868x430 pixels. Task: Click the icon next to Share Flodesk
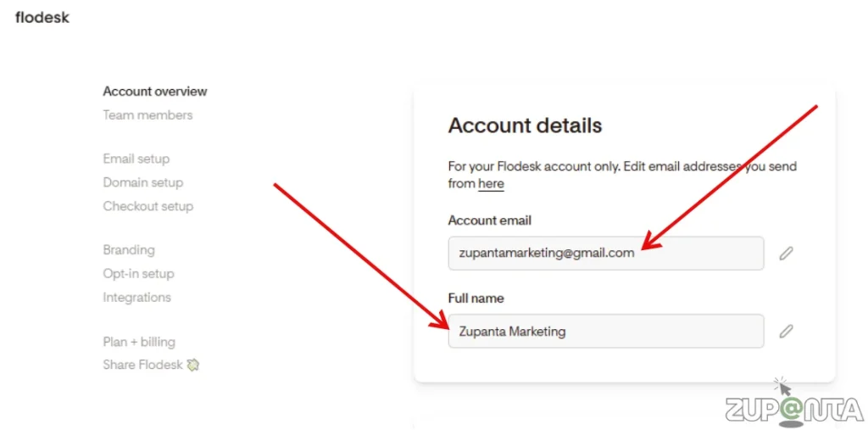(193, 365)
